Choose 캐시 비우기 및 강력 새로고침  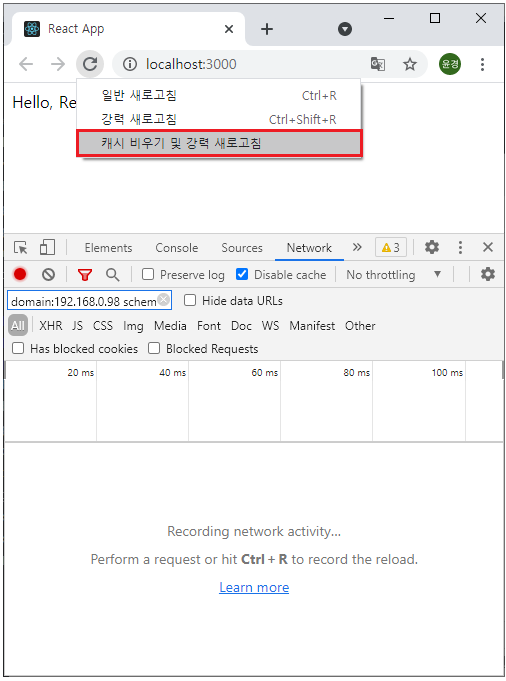coord(219,143)
